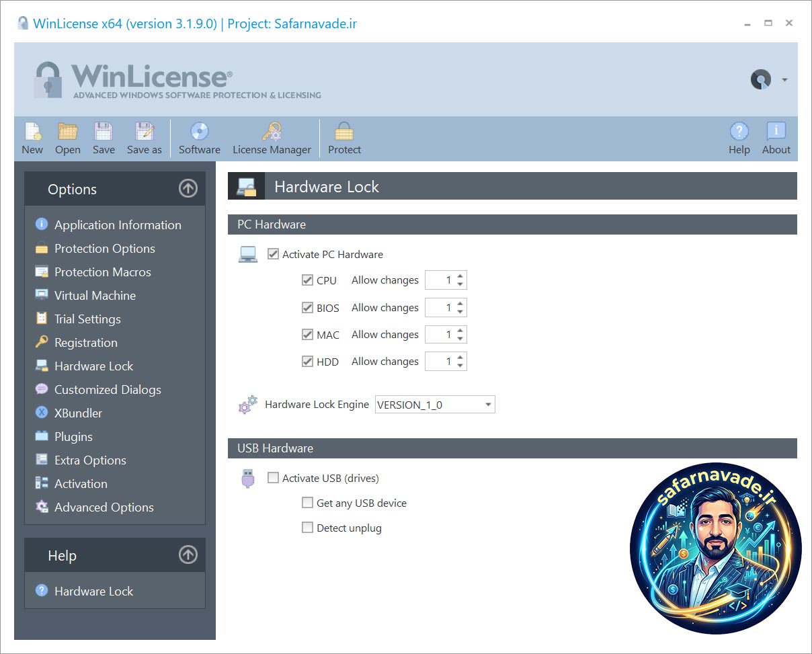
Task: Open the Virtual Machine section
Action: pyautogui.click(x=95, y=295)
